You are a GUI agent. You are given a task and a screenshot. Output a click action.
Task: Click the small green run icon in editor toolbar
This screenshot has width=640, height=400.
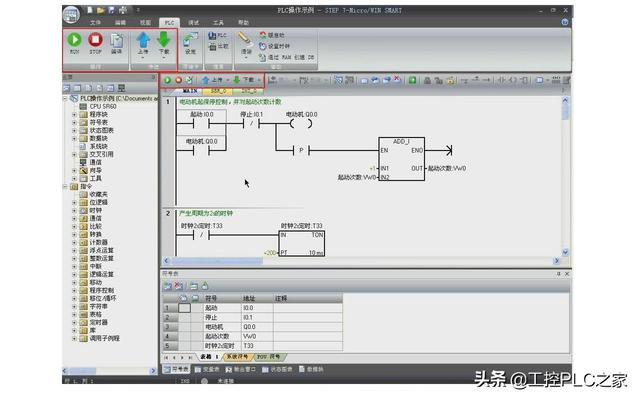click(x=167, y=80)
